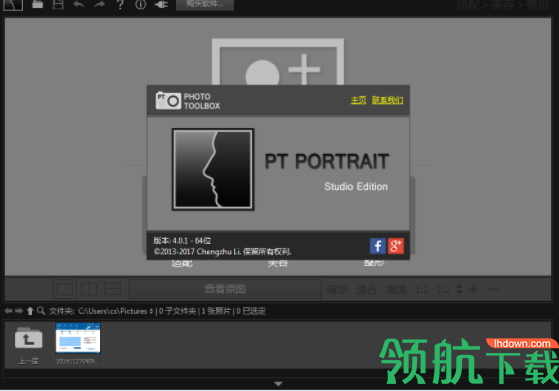The height and width of the screenshot is (391, 559).
Task: Navigate forward in the folder browser
Action: click(19, 311)
